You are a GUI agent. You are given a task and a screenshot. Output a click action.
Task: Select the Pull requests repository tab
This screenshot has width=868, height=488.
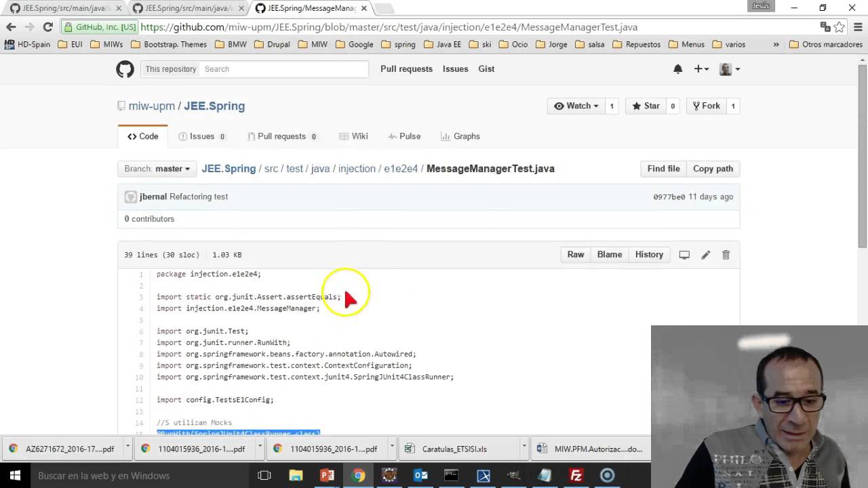pyautogui.click(x=282, y=136)
